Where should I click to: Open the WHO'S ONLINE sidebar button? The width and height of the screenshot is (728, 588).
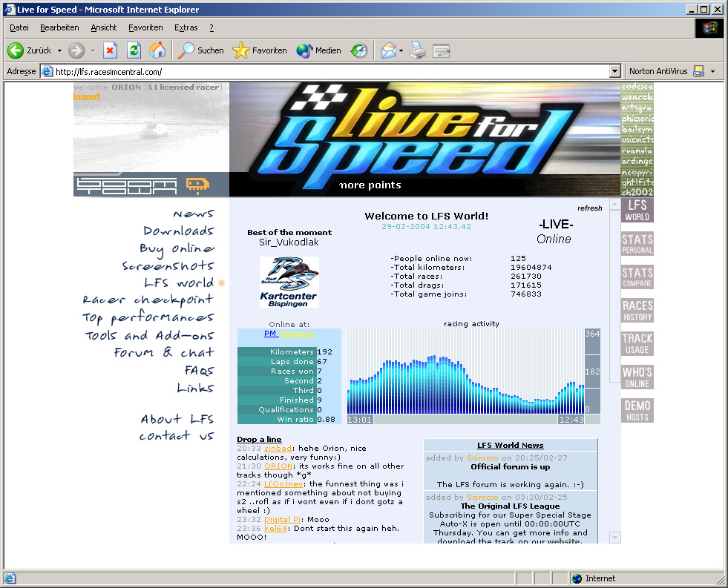(x=637, y=377)
